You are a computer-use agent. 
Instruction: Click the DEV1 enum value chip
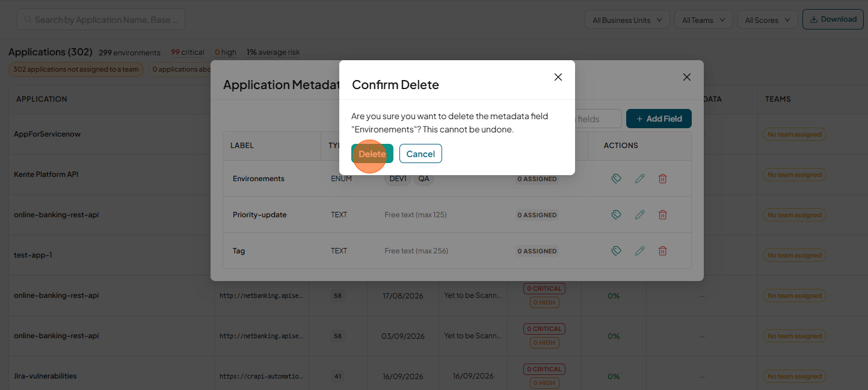[x=398, y=179]
